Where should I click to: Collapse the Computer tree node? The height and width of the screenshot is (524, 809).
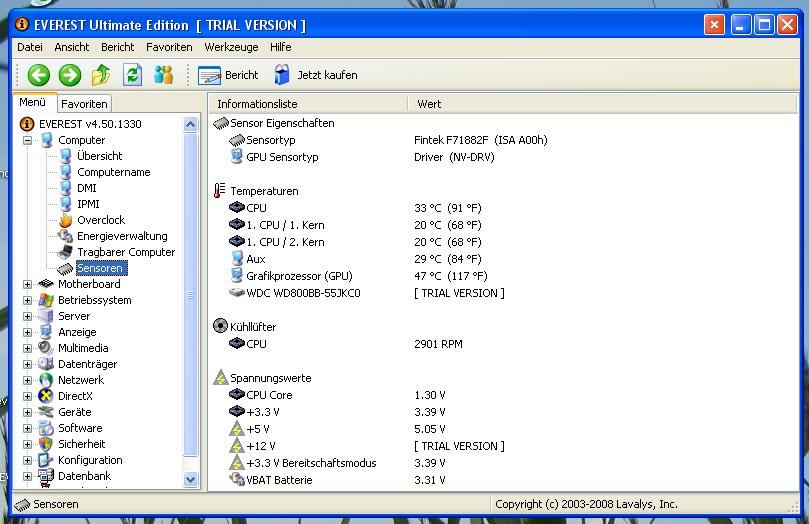pos(27,140)
